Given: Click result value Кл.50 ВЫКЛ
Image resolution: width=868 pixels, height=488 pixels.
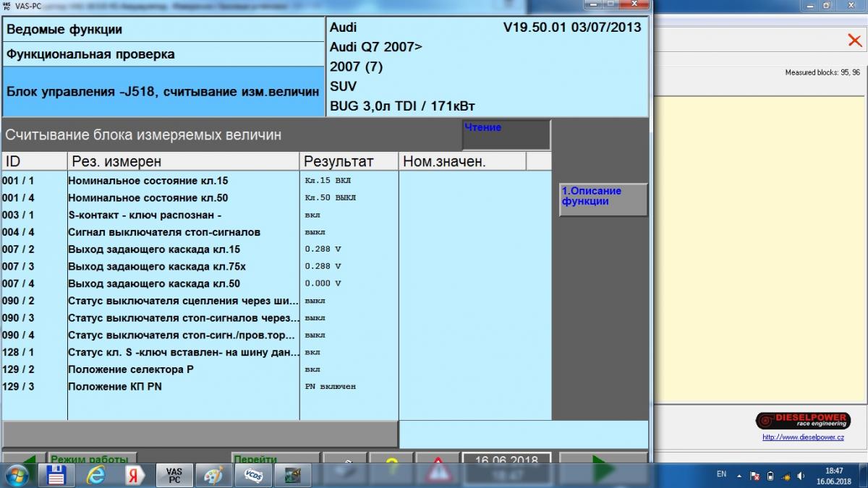Looking at the screenshot, I should pyautogui.click(x=331, y=197).
